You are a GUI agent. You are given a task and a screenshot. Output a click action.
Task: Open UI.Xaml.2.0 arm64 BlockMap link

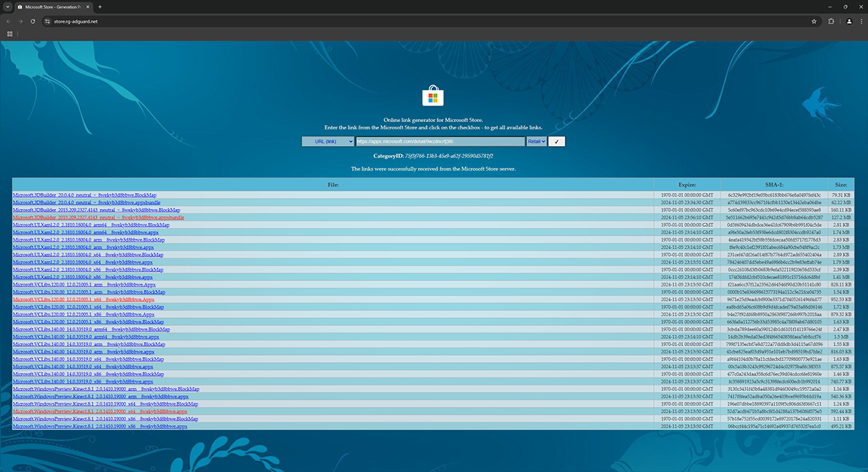[91, 225]
